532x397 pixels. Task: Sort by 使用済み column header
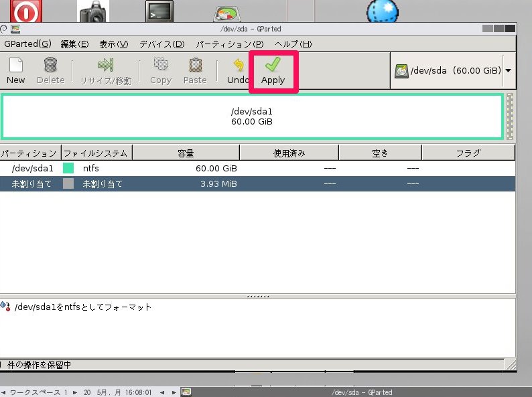pos(289,153)
